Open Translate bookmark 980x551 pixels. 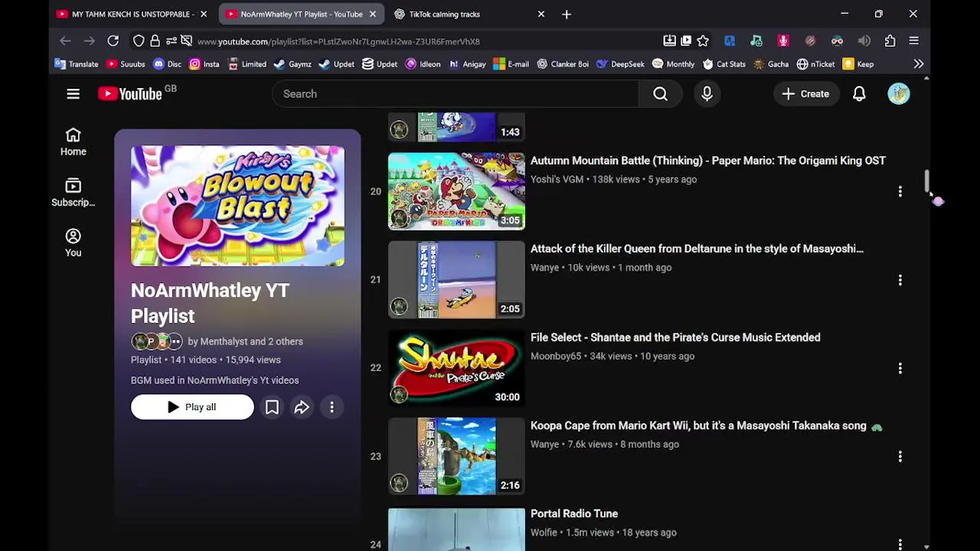pyautogui.click(x=77, y=64)
